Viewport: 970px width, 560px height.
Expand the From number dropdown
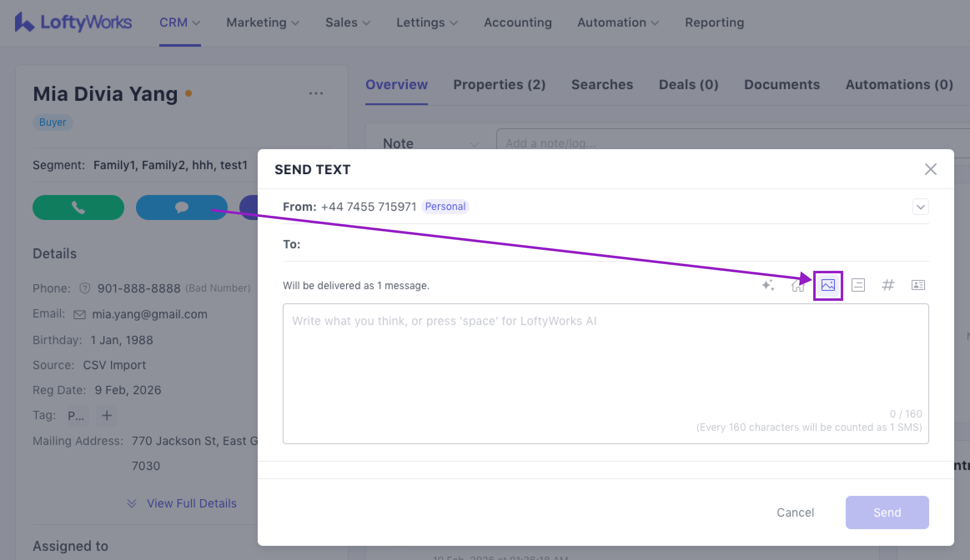pyautogui.click(x=920, y=207)
